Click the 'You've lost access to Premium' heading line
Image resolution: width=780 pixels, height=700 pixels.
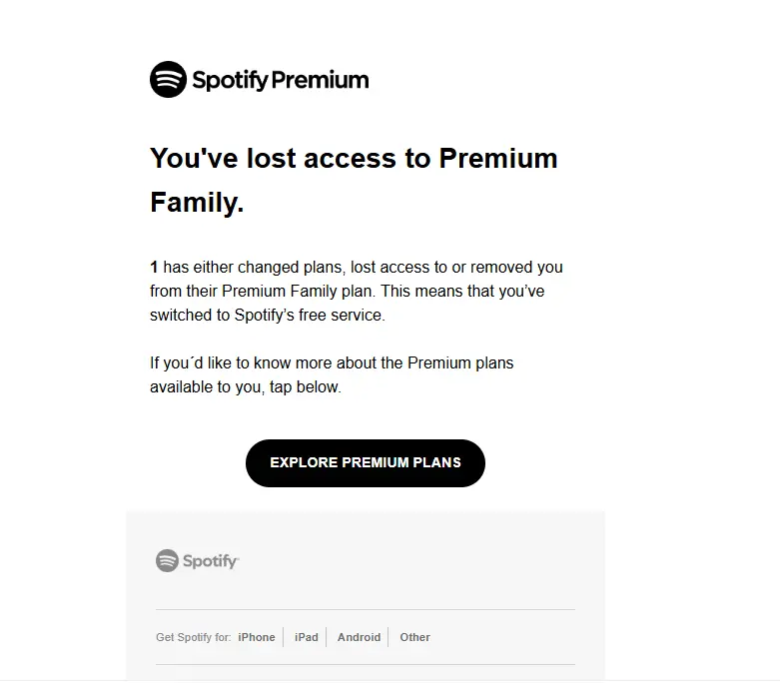coord(354,159)
